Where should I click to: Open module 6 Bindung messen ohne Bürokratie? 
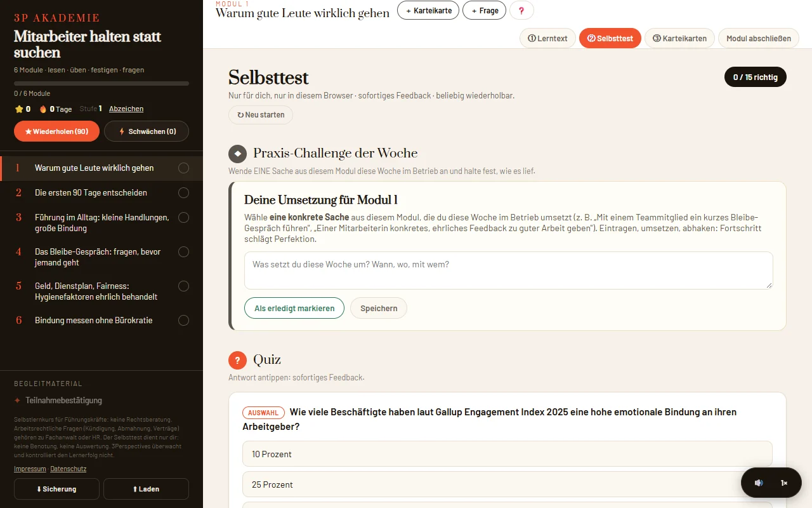[101, 320]
